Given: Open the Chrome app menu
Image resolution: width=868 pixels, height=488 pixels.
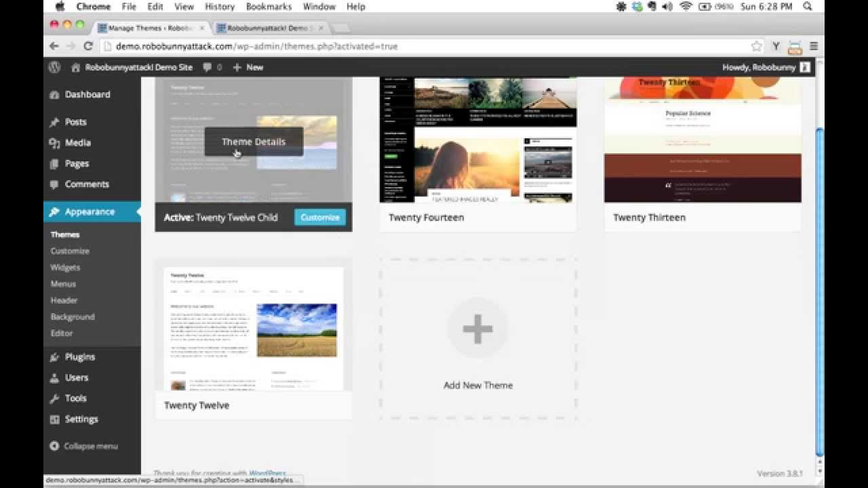Looking at the screenshot, I should [93, 7].
